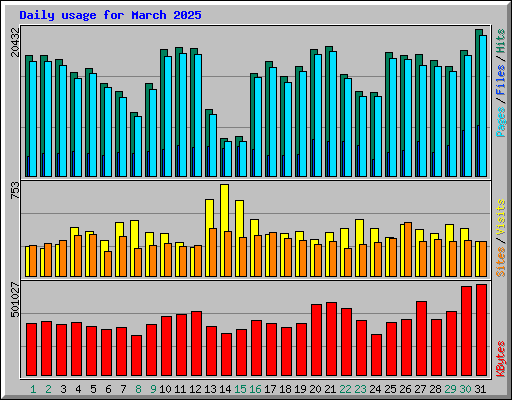Screen dimensions: 512x400
Task: Click the red KBytes bar for day 21
Action: [x=331, y=339]
